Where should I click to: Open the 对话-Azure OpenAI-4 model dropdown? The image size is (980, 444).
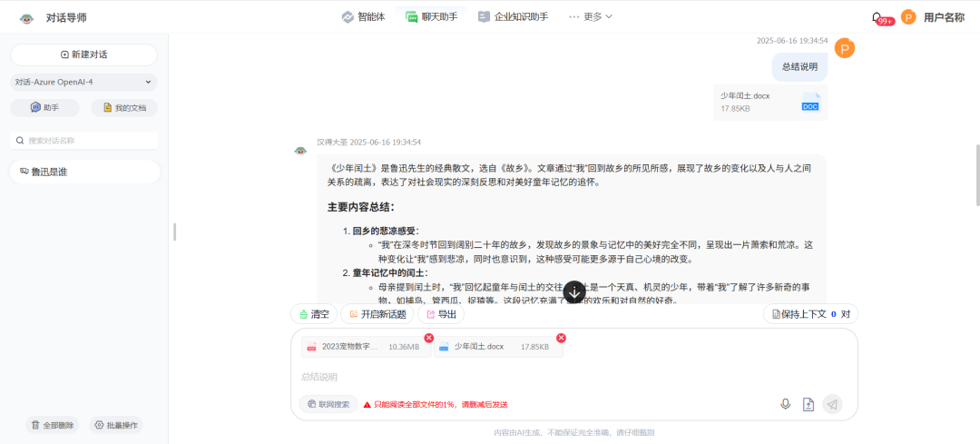click(83, 82)
